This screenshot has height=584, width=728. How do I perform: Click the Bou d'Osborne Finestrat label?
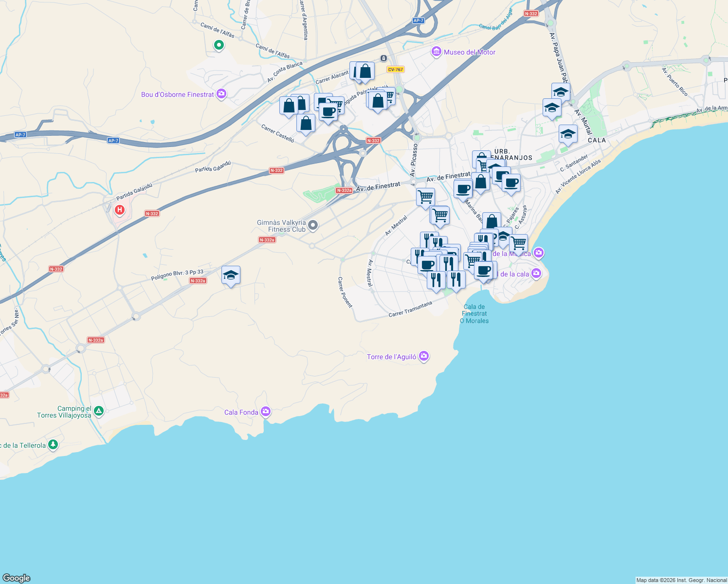[x=178, y=94]
